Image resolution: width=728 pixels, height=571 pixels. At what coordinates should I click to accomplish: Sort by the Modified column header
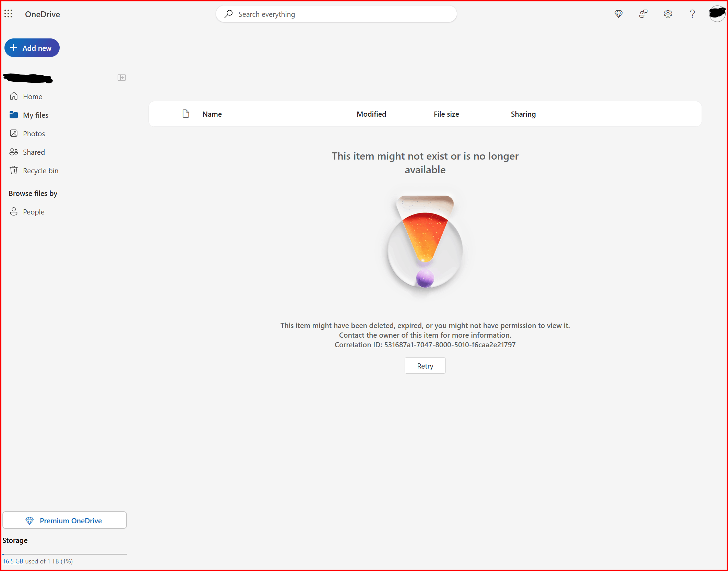[x=371, y=114]
